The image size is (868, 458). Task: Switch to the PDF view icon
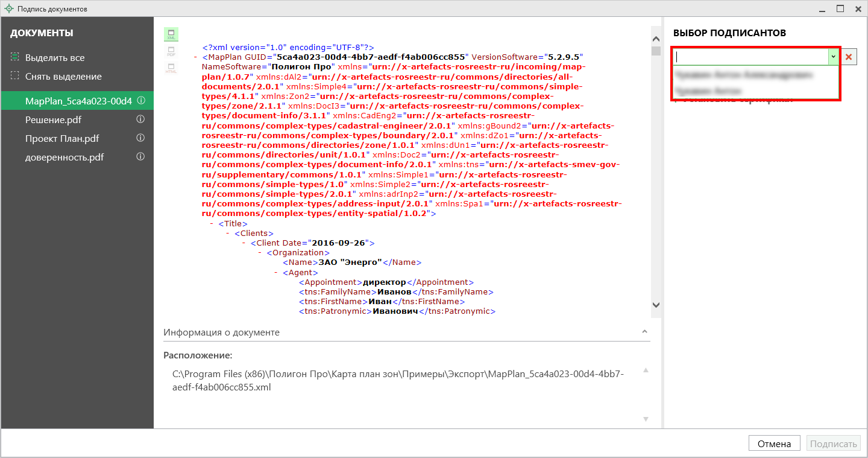pyautogui.click(x=171, y=51)
